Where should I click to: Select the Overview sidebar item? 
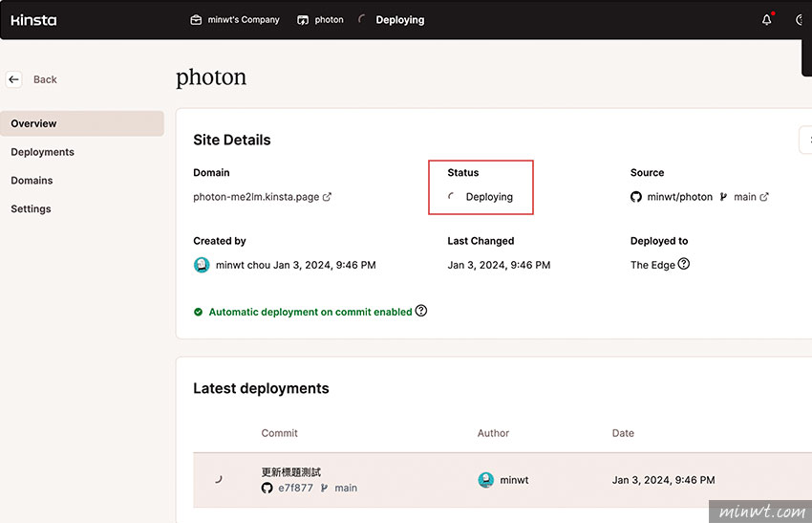[82, 123]
